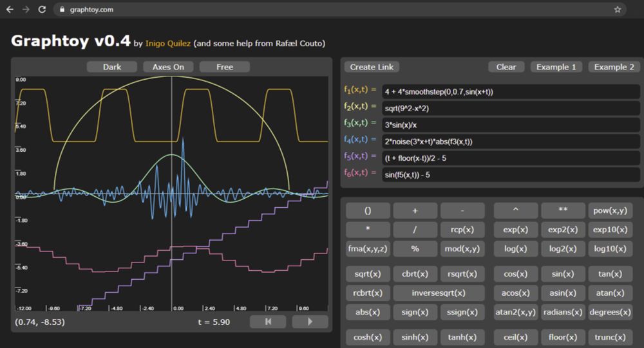Insert asin(x) function
Screen dimensions: 644x348
click(563, 293)
